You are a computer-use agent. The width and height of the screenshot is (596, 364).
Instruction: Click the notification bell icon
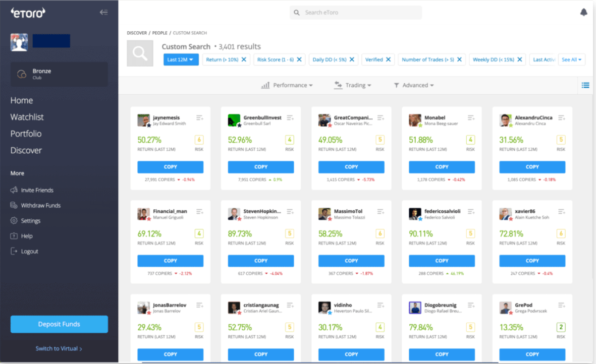point(584,12)
